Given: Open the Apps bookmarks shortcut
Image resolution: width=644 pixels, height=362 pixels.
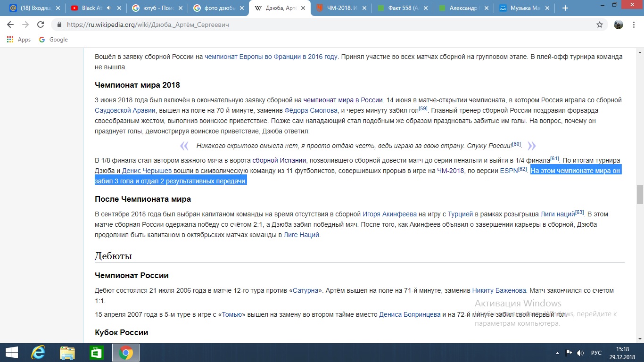Looking at the screenshot, I should tap(19, 40).
